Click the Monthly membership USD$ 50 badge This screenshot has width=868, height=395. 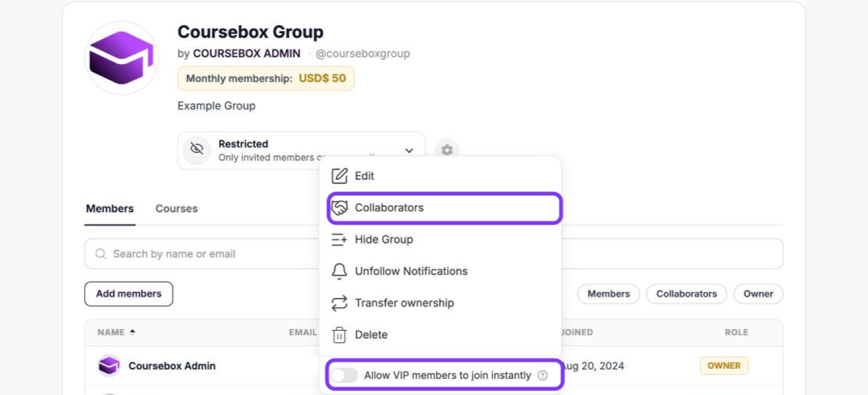pyautogui.click(x=266, y=79)
